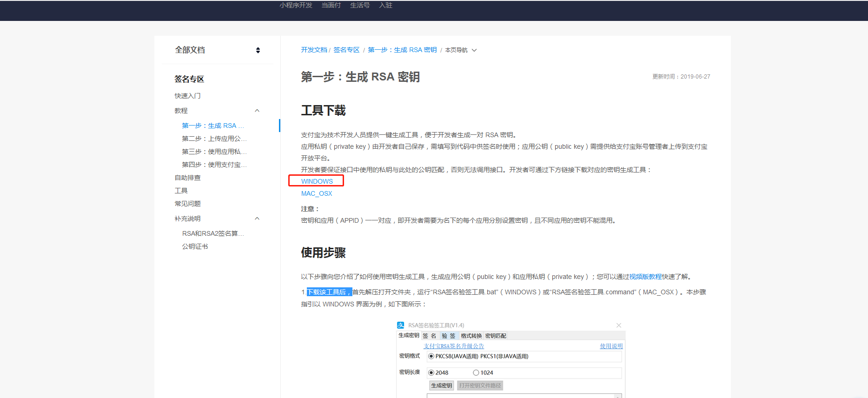Expand the 本页导航 dropdown chevron
This screenshot has width=868, height=398.
474,50
